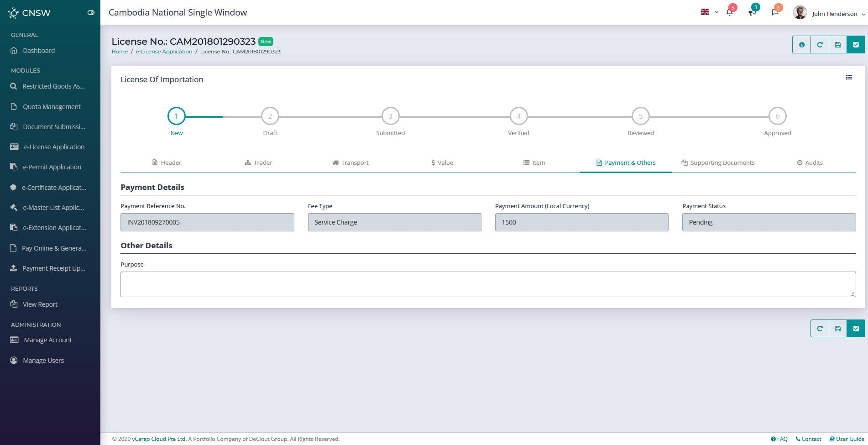Open e-License Application in sidebar

coord(54,147)
